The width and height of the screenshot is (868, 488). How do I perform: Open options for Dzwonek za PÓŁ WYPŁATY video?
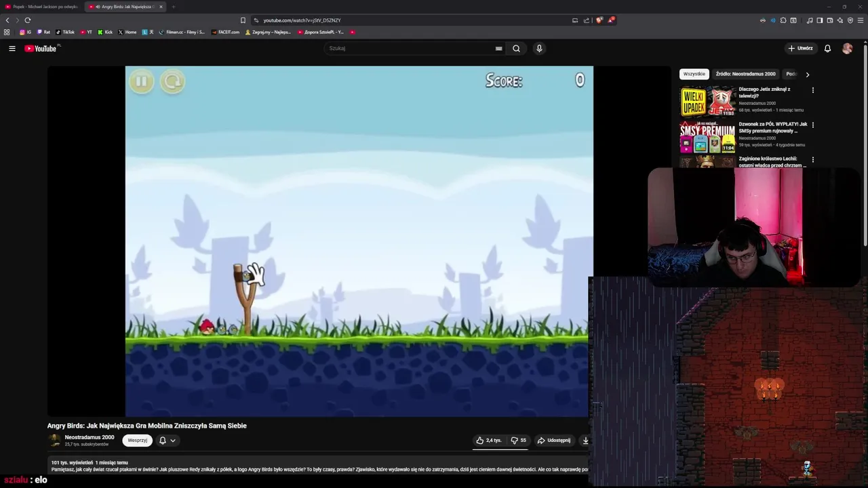pyautogui.click(x=813, y=125)
